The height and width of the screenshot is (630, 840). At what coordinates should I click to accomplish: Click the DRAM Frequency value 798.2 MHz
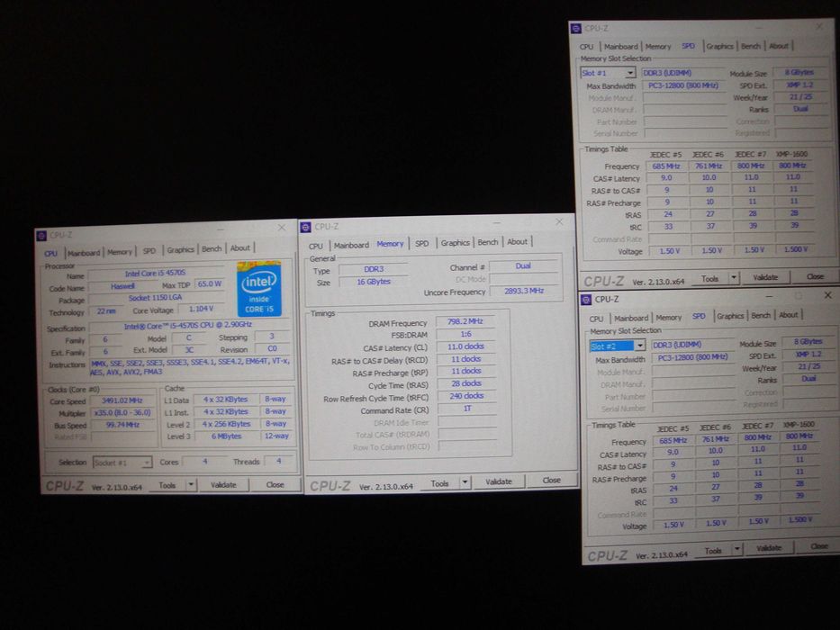tap(465, 321)
